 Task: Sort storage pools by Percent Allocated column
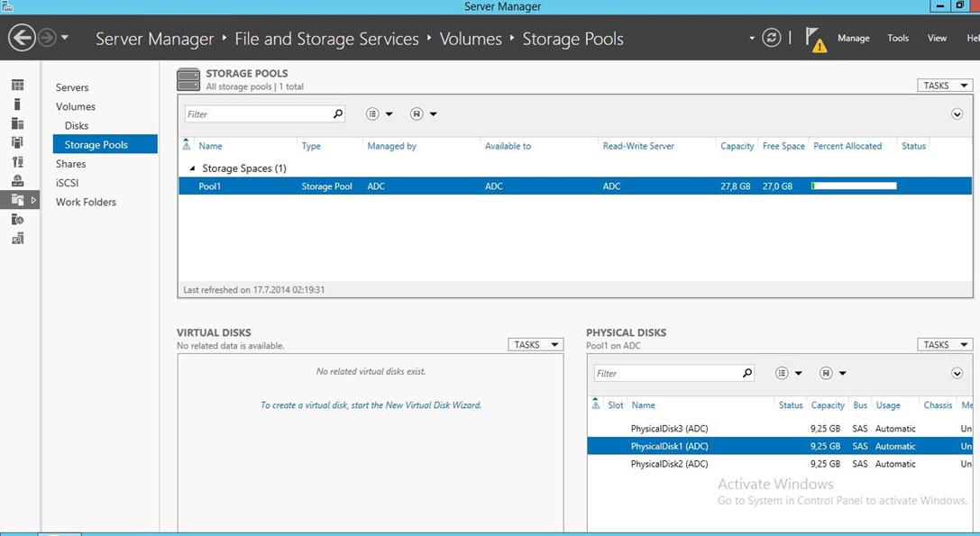(847, 146)
